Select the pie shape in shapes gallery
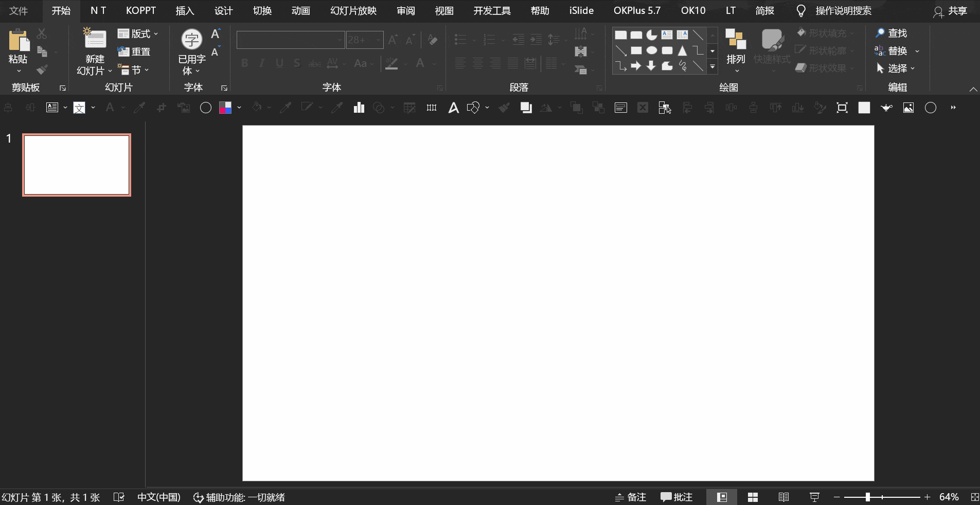This screenshot has width=980, height=505. [x=652, y=35]
